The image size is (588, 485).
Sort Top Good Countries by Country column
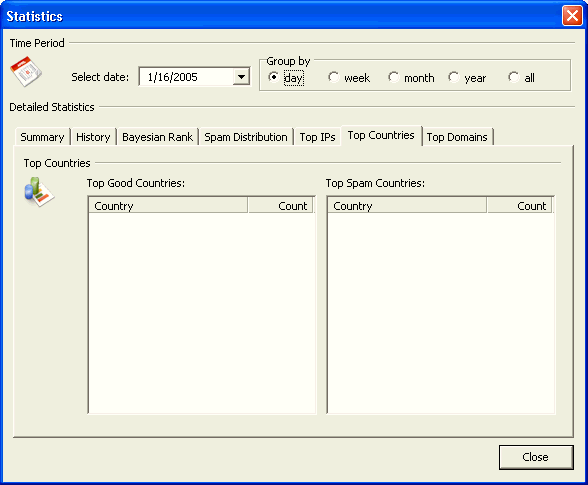coord(168,206)
